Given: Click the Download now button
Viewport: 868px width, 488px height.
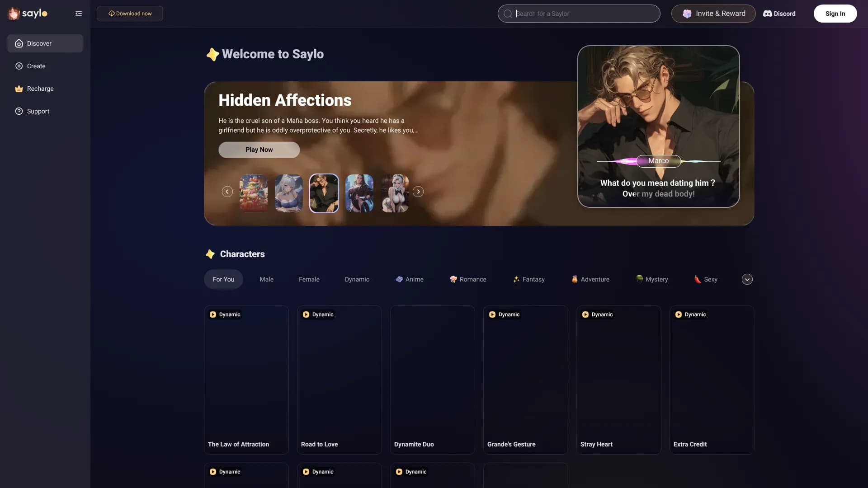Looking at the screenshot, I should tap(130, 14).
